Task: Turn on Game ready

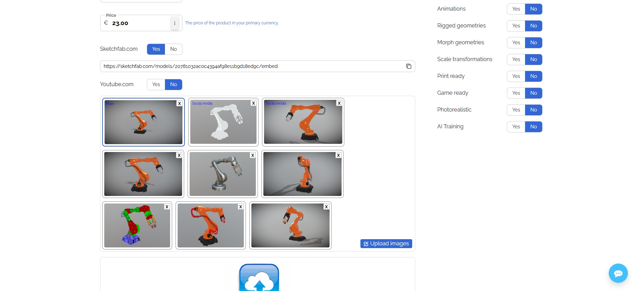Action: point(516,93)
